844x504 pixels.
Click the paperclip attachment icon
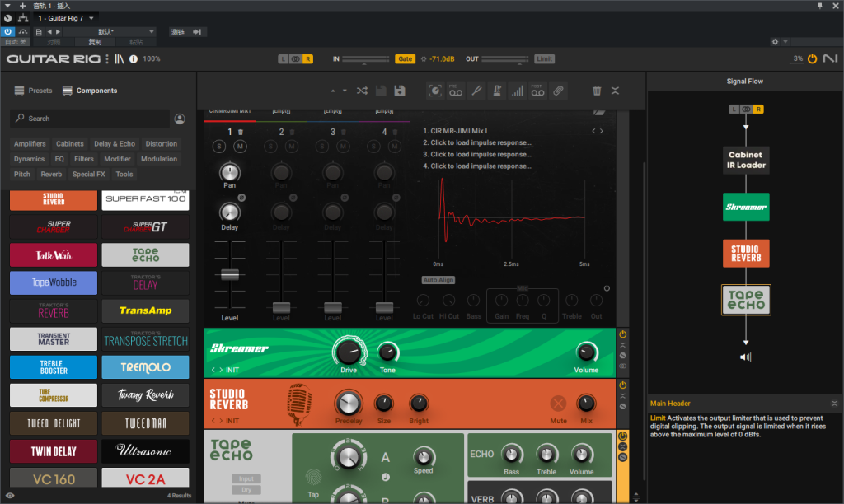click(x=558, y=91)
